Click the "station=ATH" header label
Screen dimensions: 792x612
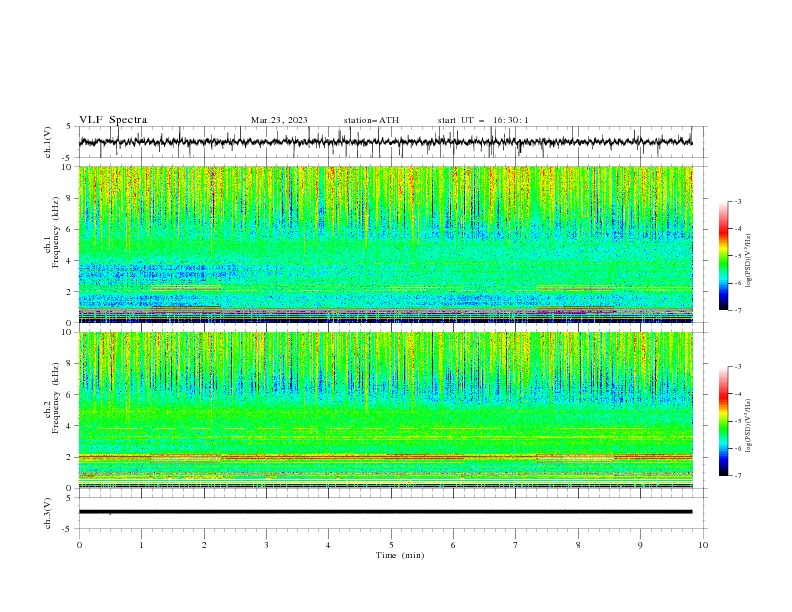[371, 120]
